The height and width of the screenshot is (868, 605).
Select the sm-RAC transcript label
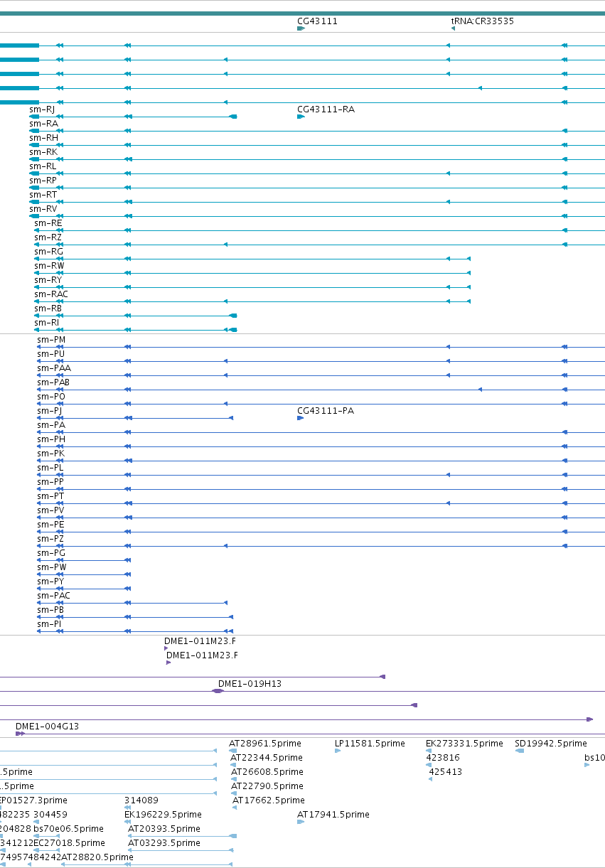51,294
